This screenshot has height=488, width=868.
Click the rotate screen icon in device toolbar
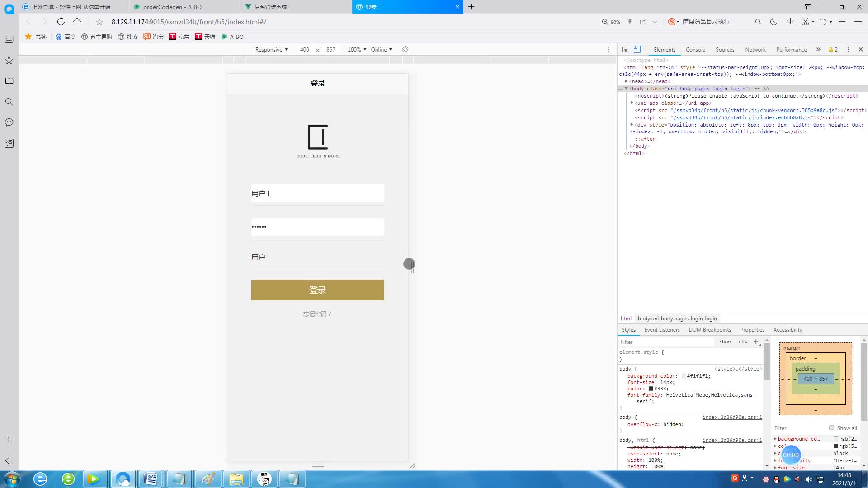[405, 49]
